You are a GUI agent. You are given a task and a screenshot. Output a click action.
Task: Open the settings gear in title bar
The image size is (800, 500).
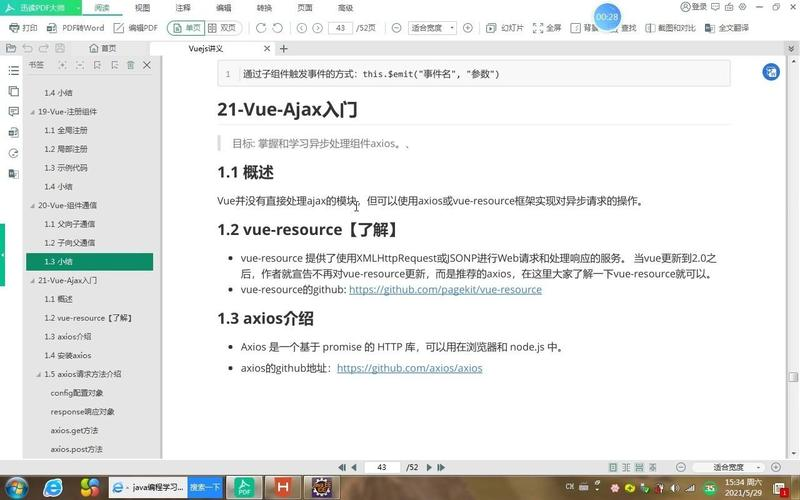pos(742,7)
